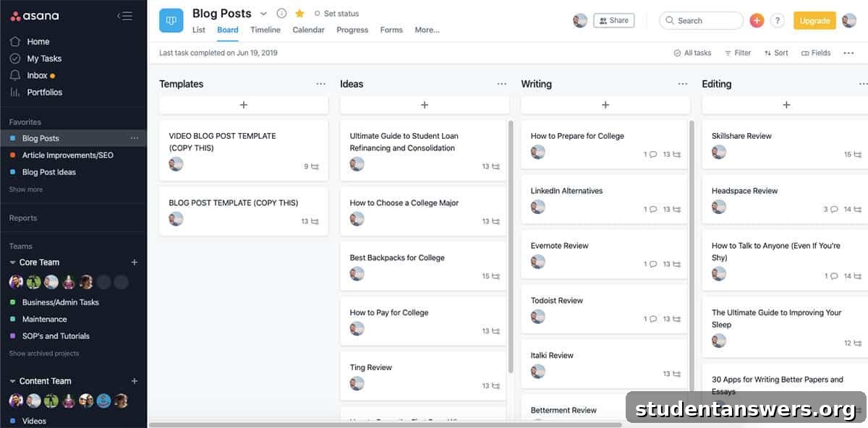Image resolution: width=868 pixels, height=428 pixels.
Task: Open Article Improvements/SEO project
Action: coord(67,155)
